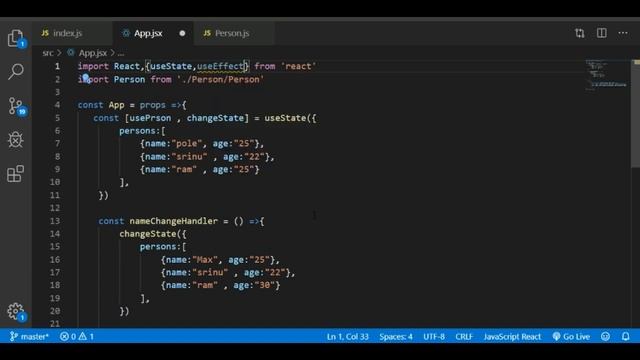This screenshot has height=360, width=640.
Task: Open the notifications bell icon
Action: point(625,336)
